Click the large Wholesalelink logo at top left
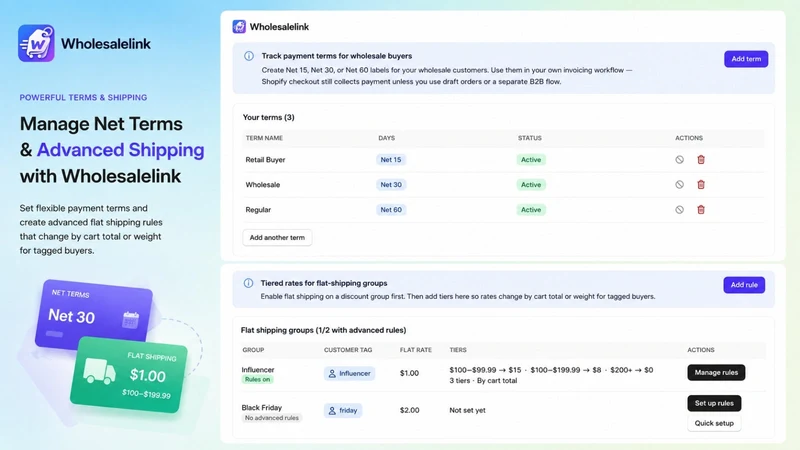 (36, 43)
